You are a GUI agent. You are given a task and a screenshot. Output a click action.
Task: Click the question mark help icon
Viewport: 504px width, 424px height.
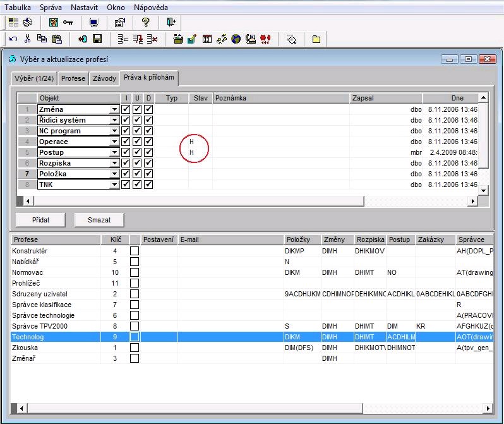click(146, 22)
